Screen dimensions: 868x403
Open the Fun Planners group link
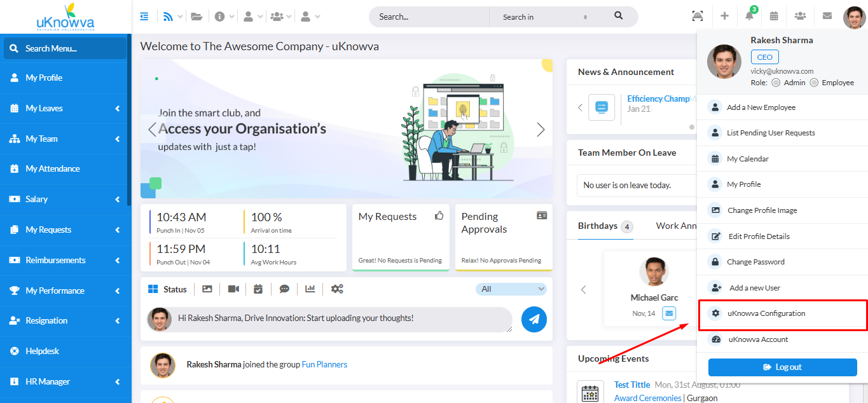click(x=324, y=364)
